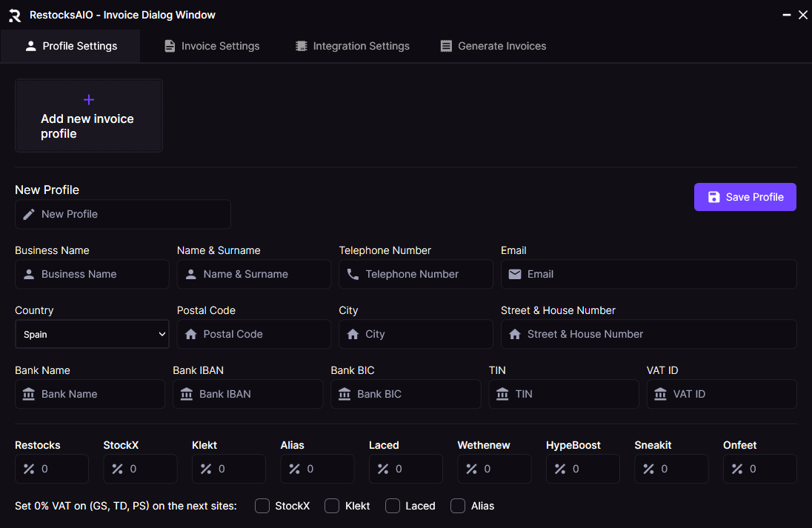Screen dimensions: 812x528
Task: Click the plus icon for new invoice profile
Action: click(89, 99)
